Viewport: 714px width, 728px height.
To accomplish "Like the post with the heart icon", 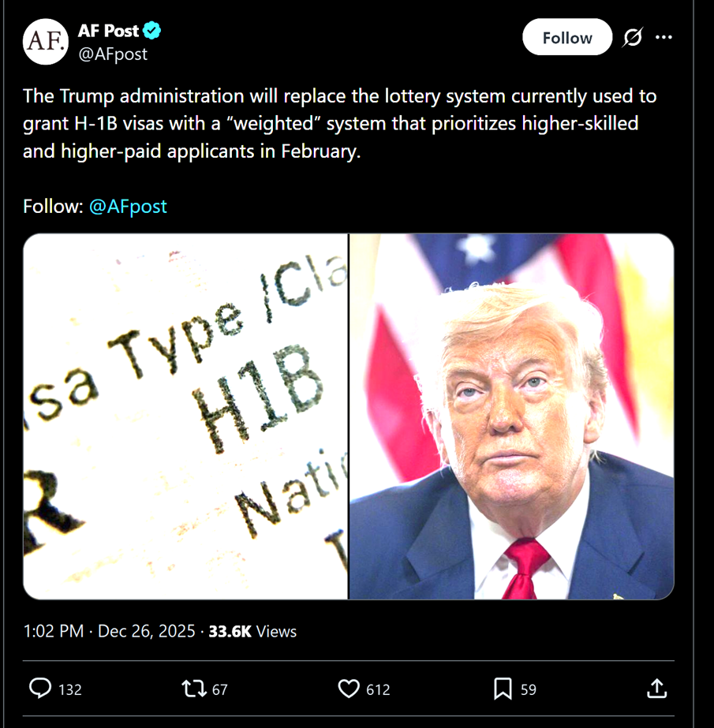I will [x=349, y=689].
